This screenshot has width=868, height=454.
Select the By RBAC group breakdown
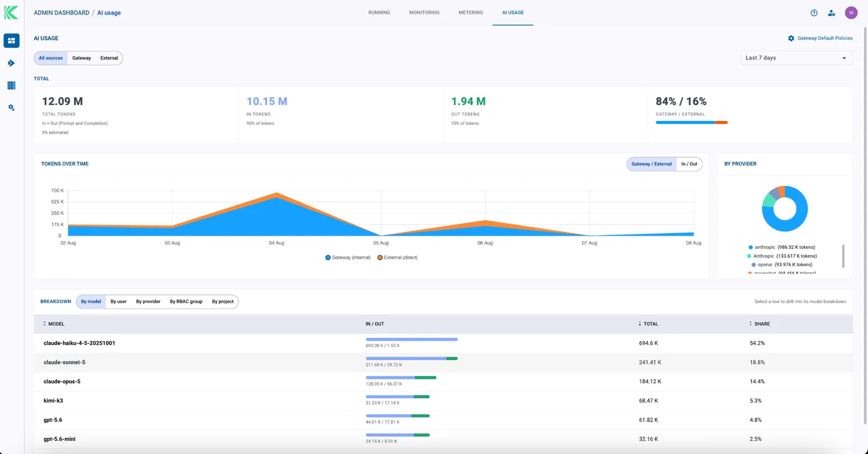coord(186,301)
